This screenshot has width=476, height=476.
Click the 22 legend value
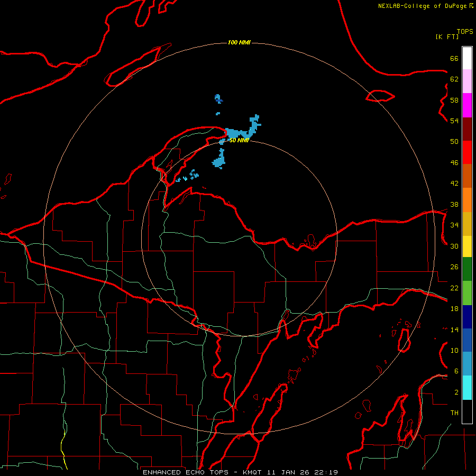click(x=454, y=288)
